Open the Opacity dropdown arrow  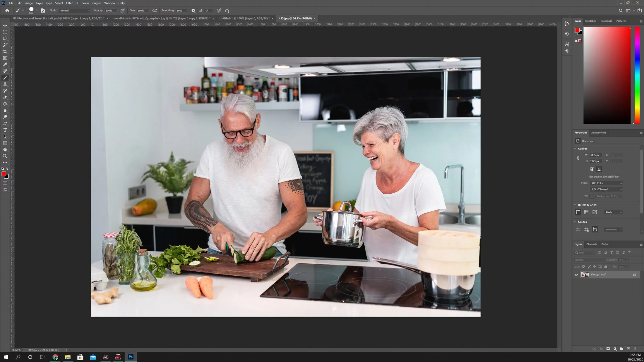click(x=116, y=11)
